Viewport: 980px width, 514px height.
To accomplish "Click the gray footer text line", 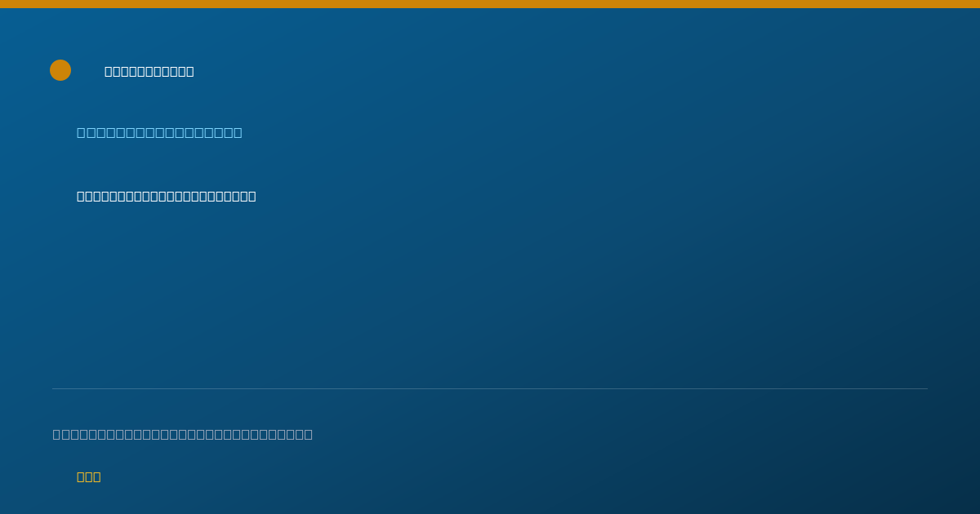I will (x=183, y=434).
